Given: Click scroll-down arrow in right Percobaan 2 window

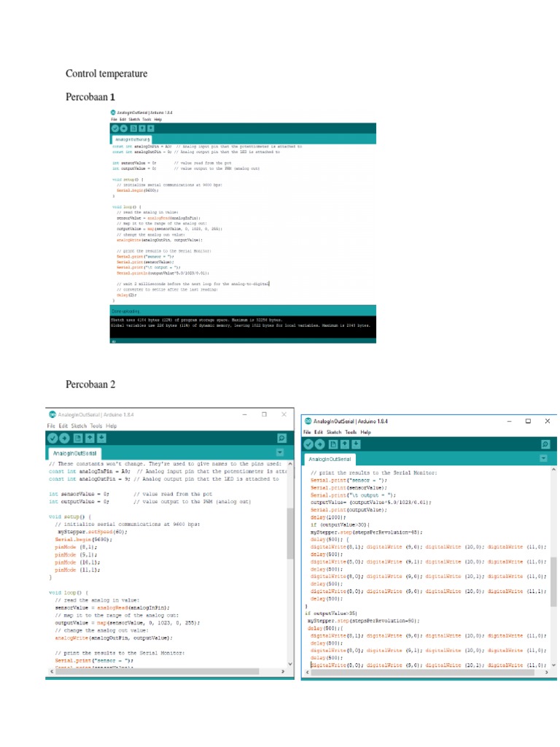Looking at the screenshot, I should [553, 665].
